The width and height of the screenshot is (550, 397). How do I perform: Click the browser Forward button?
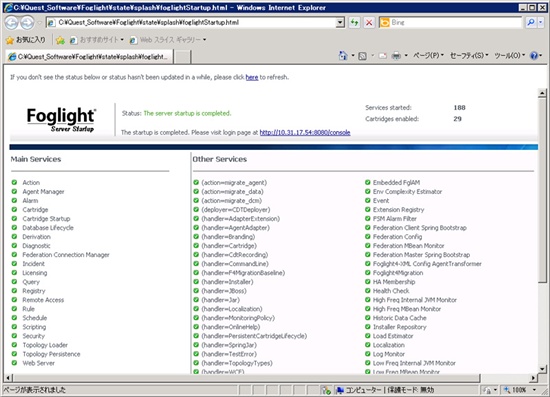(x=27, y=23)
